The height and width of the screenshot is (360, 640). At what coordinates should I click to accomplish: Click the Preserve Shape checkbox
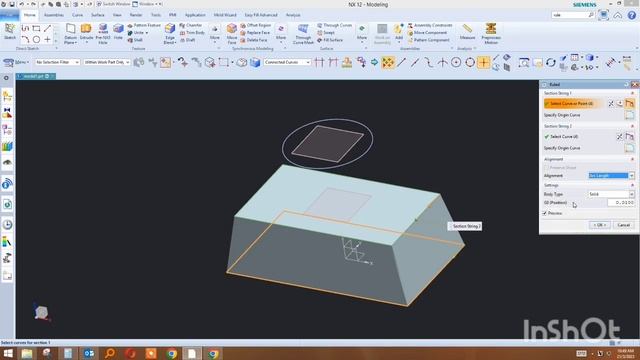[x=547, y=168]
